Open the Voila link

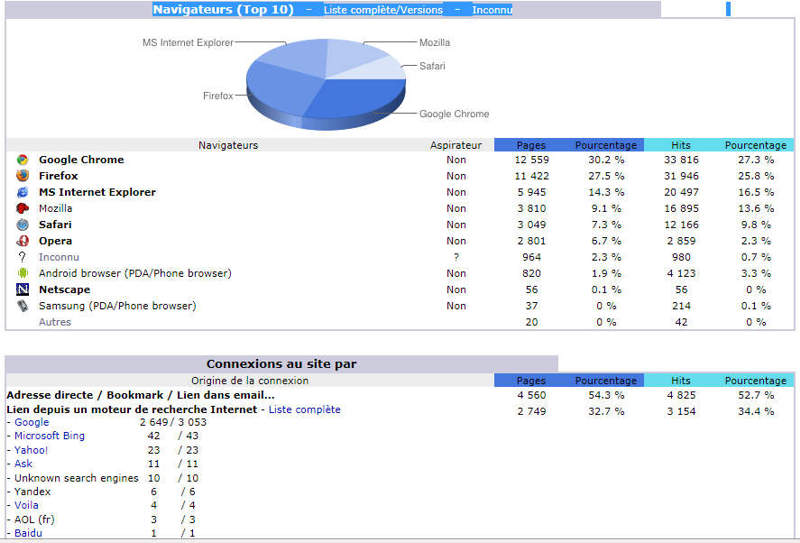(26, 505)
